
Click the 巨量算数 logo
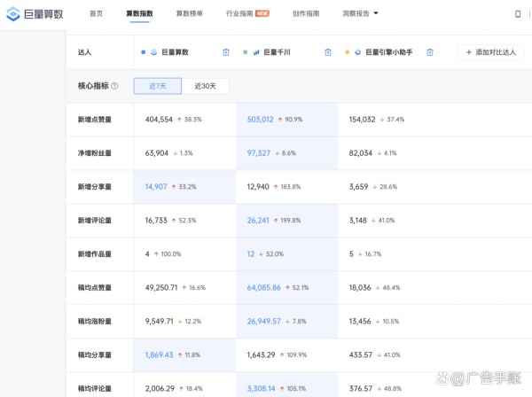pyautogui.click(x=35, y=14)
